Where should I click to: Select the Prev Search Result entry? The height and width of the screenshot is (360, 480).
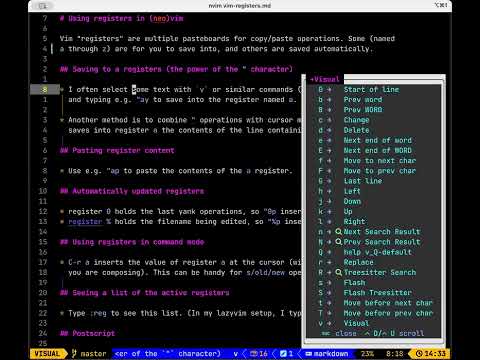pos(382,242)
